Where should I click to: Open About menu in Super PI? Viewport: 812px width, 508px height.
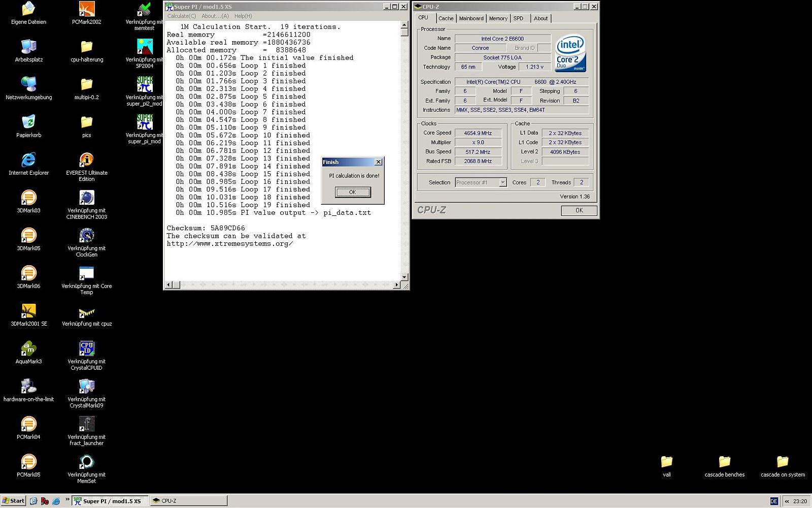click(215, 16)
